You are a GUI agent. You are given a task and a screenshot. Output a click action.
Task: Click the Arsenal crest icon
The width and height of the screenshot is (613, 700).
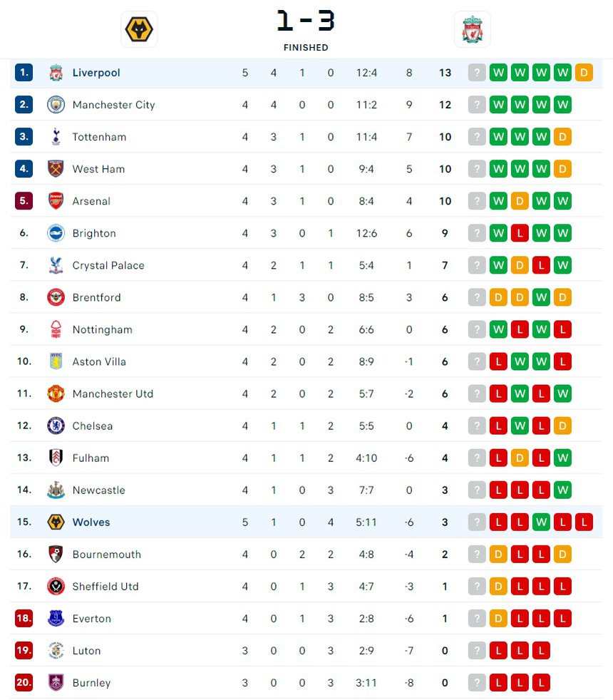click(56, 201)
